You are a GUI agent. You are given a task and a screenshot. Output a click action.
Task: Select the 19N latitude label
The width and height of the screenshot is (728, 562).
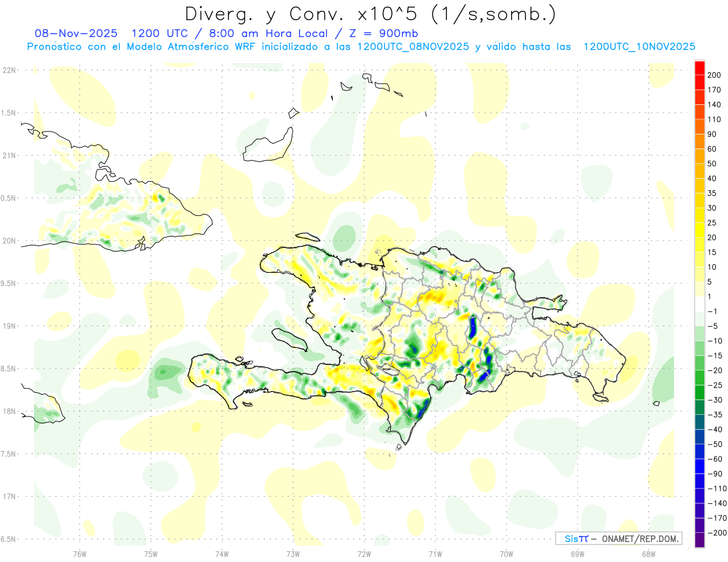9,326
